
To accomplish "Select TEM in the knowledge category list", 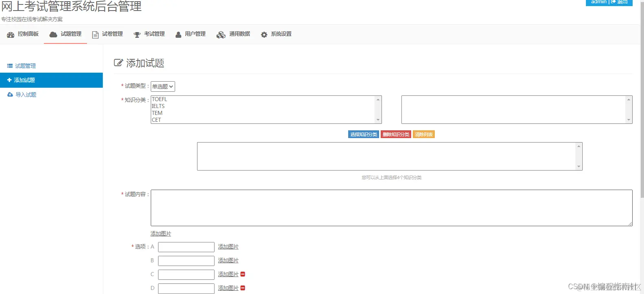I will tap(157, 113).
